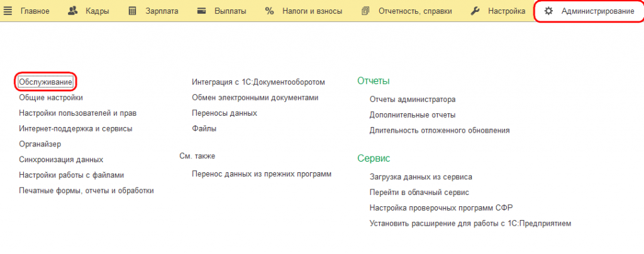Open Перенос данных из прежних программ

point(262,174)
